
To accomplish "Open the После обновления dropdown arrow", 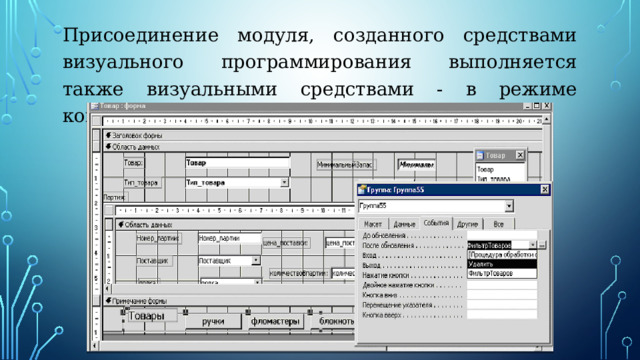I will pos(532,245).
